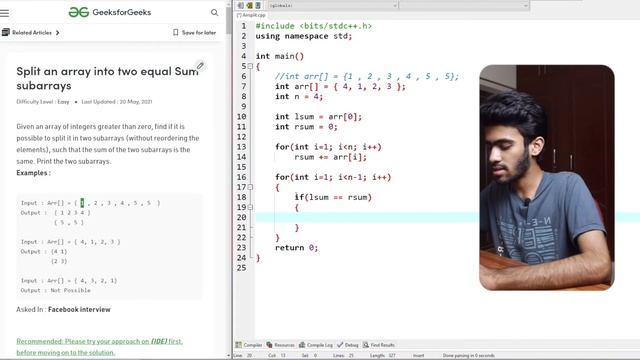Click the "int rsum = 0;" line
The image size is (640, 360).
coord(306,127)
